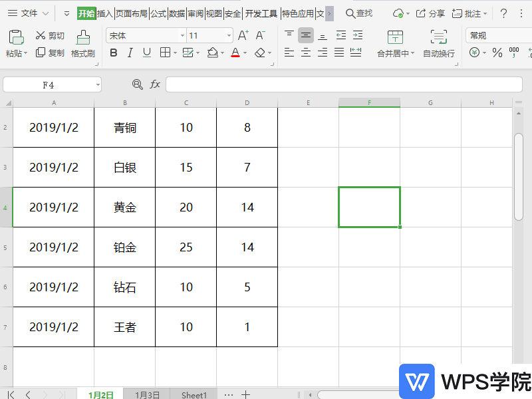Click the thousands separator icon
This screenshot has width=532, height=399.
(513, 53)
